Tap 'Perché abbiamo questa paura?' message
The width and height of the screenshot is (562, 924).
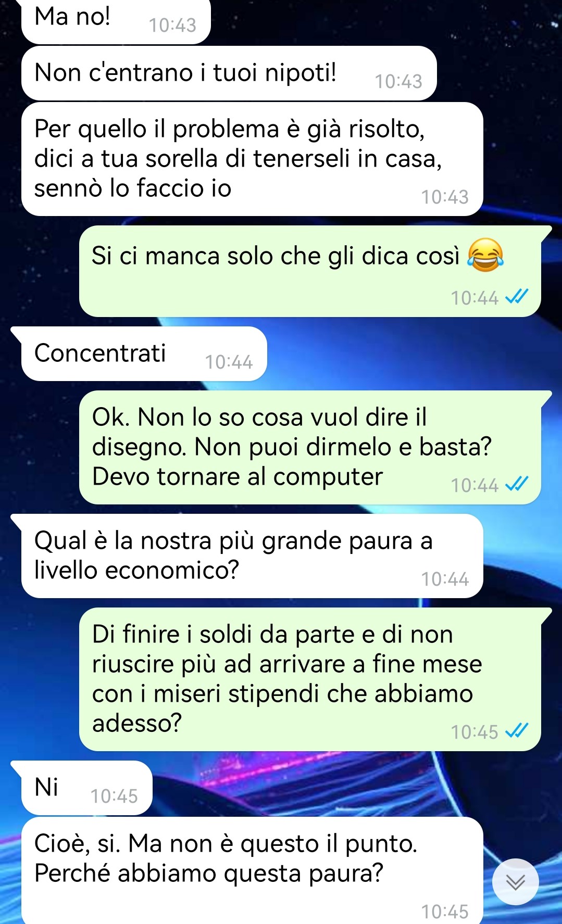click(252, 870)
